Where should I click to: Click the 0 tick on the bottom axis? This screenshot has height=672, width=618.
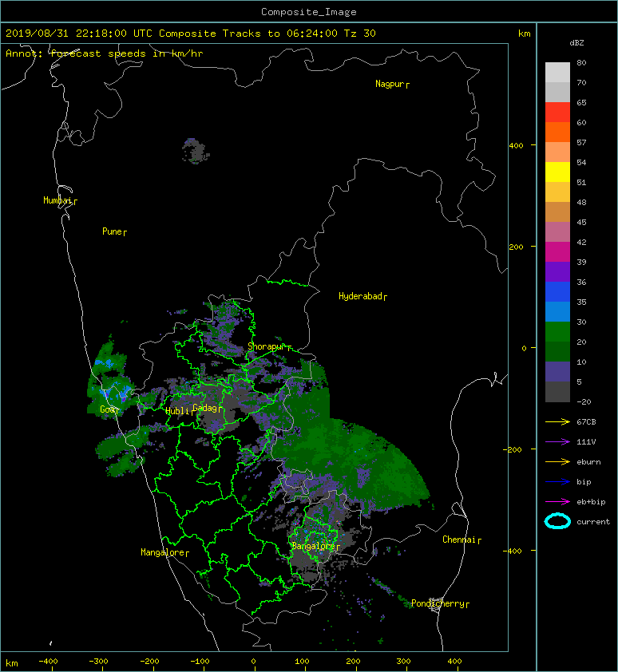tap(253, 662)
